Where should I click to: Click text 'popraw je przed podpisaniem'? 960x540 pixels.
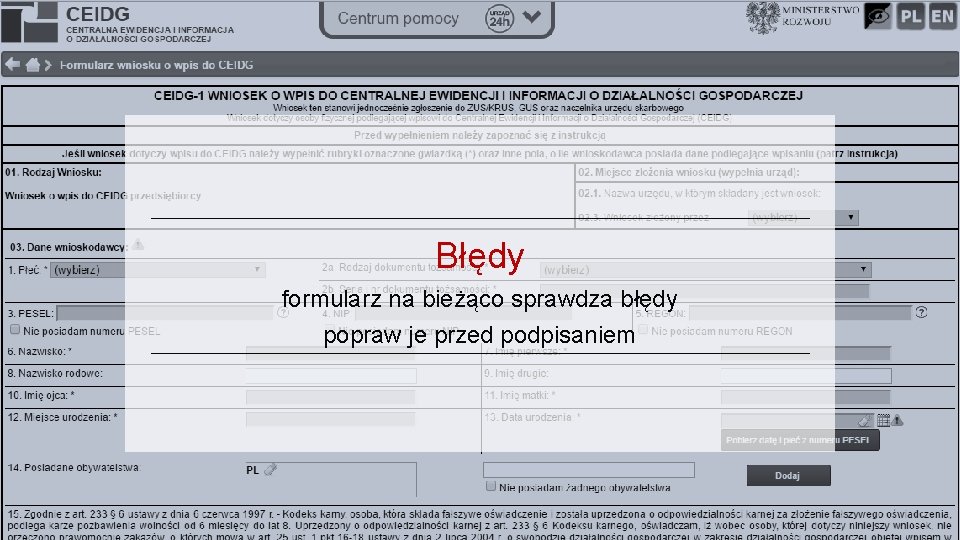pos(479,335)
